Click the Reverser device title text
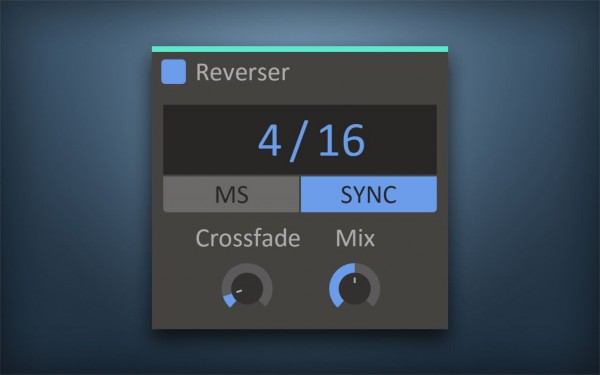 [242, 72]
